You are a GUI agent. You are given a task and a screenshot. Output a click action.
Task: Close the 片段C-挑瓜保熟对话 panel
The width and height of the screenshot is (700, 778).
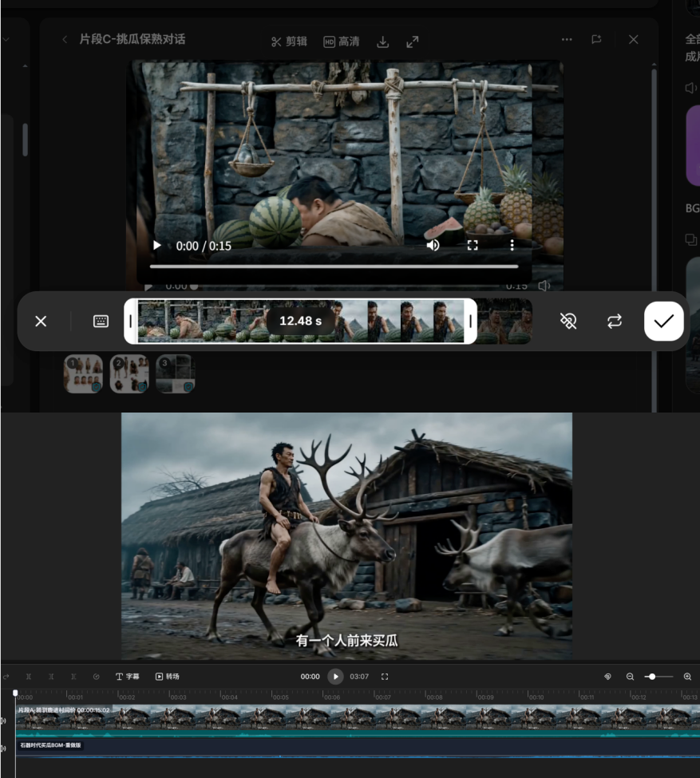(x=634, y=39)
